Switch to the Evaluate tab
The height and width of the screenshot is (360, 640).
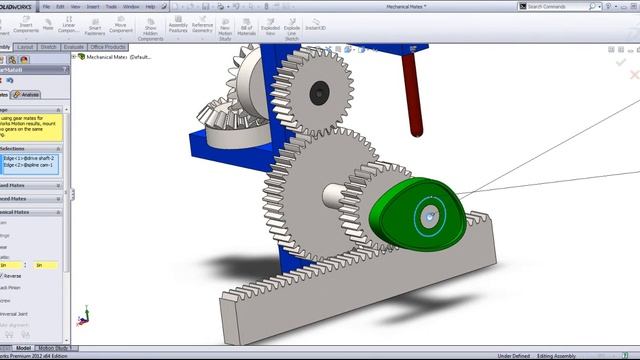[73, 47]
